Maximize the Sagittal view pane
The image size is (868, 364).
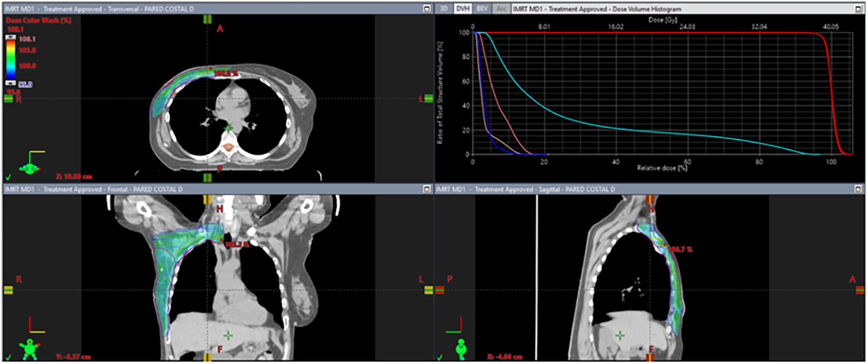pos(858,189)
